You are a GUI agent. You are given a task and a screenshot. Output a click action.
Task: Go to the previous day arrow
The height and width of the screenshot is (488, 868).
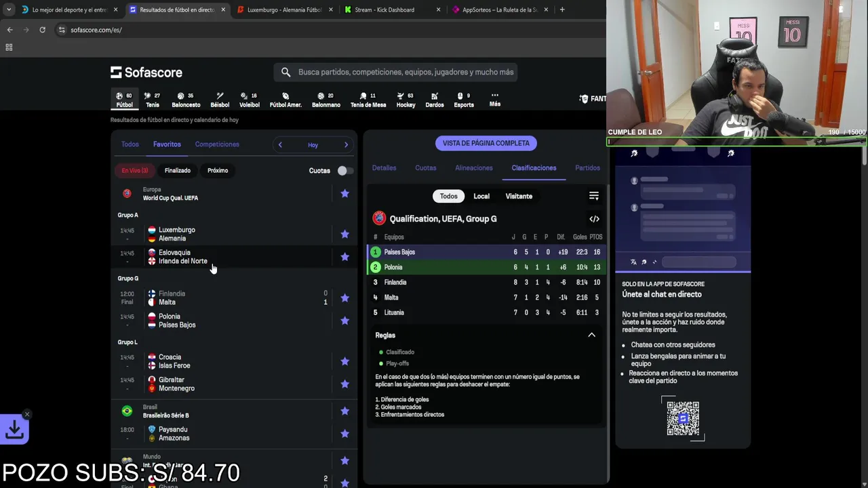coord(280,144)
